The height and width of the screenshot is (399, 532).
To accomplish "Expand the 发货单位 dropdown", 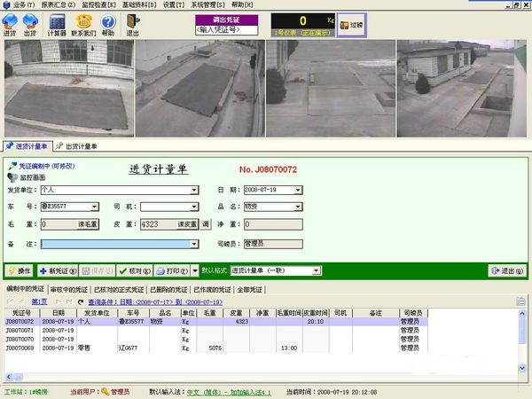I will [x=194, y=190].
